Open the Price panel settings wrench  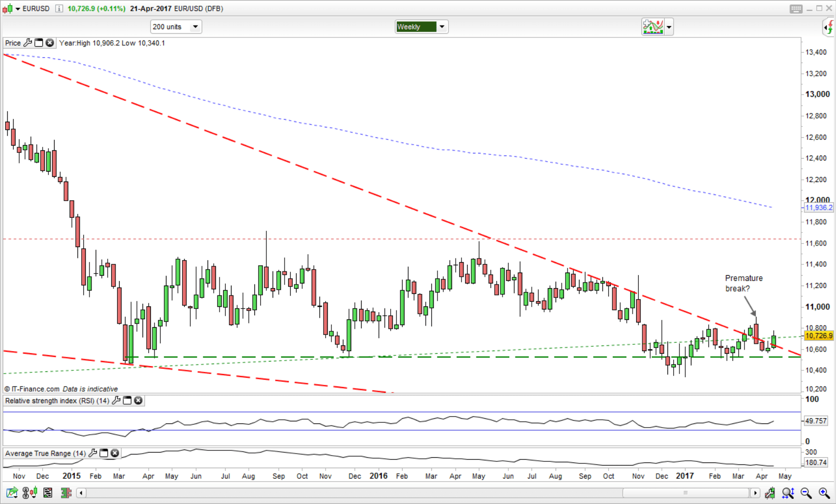tap(28, 43)
